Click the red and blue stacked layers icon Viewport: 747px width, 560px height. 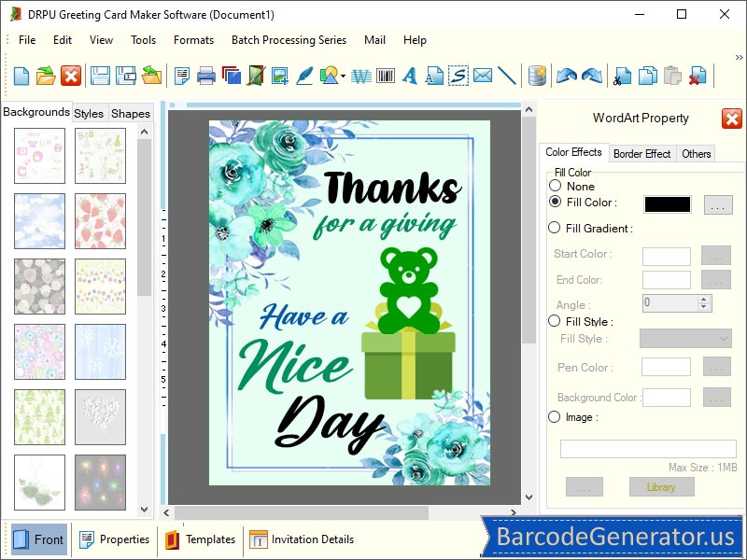coord(231,76)
